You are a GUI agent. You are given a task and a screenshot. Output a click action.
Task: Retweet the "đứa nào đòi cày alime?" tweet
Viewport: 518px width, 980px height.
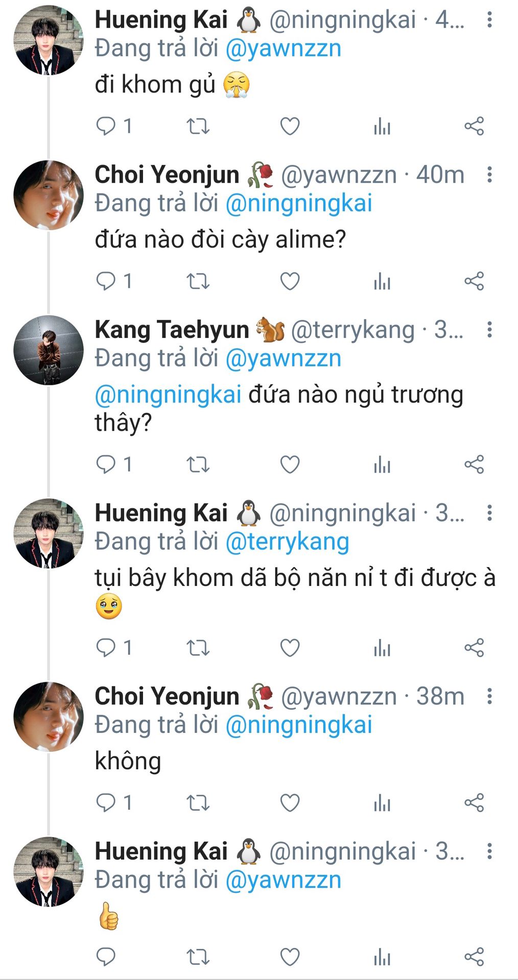tap(198, 281)
